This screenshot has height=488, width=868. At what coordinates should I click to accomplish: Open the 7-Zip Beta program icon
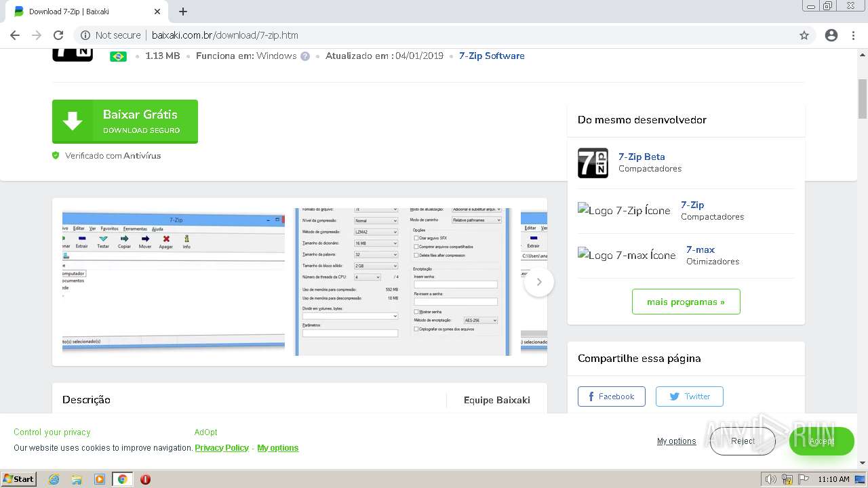pyautogui.click(x=593, y=163)
